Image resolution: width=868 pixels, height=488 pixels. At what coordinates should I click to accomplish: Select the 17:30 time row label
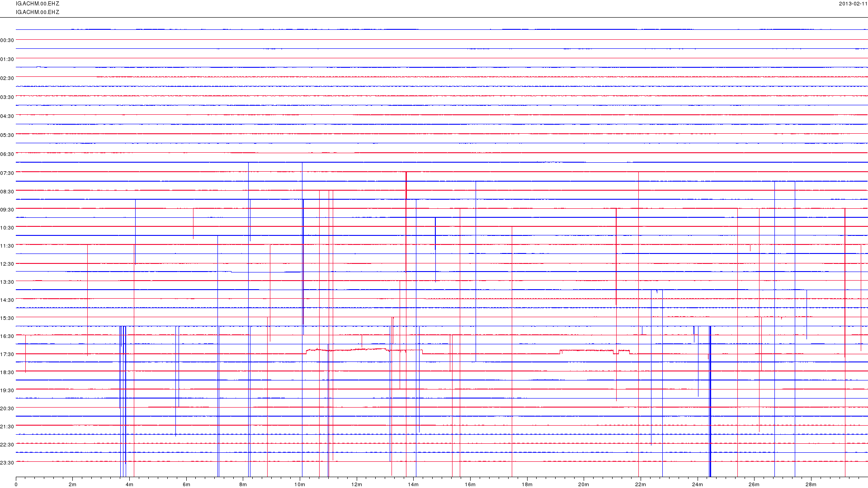[7, 354]
